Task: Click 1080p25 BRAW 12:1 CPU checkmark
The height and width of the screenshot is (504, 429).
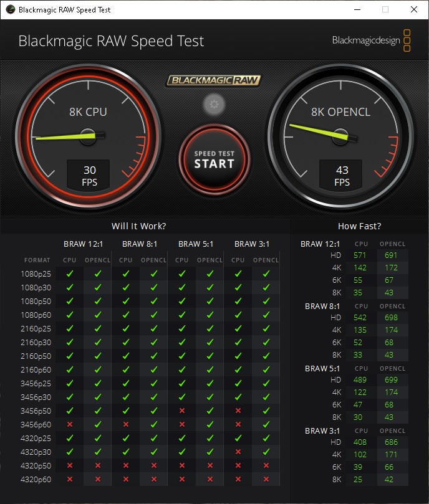Action: click(69, 273)
